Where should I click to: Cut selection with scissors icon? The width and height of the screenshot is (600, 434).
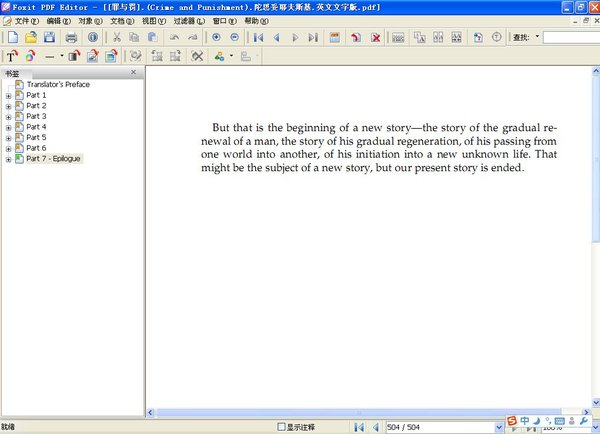coord(117,37)
